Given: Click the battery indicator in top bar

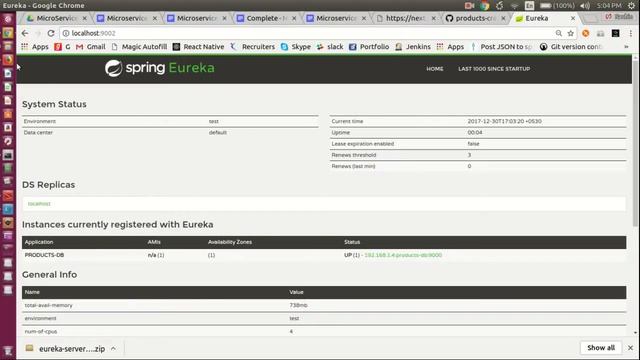Looking at the screenshot, I should point(557,6).
